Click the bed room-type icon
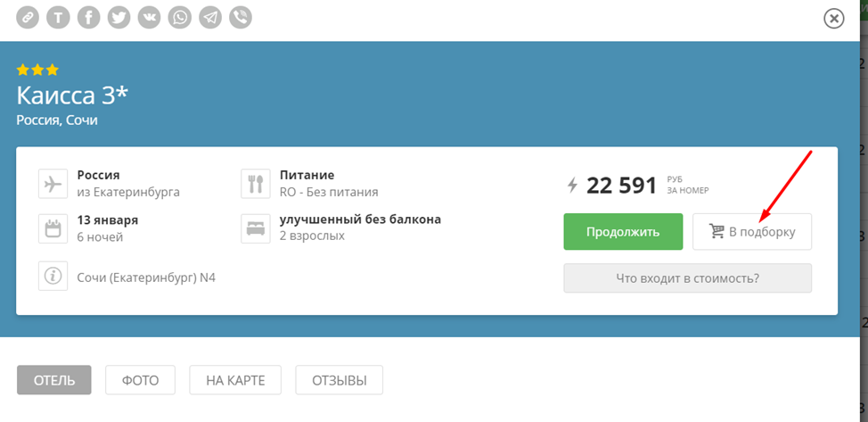Viewport: 868px width, 422px height. (256, 228)
